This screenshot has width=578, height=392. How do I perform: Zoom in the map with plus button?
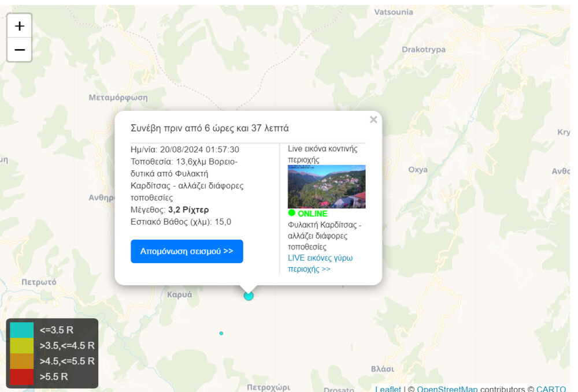click(19, 26)
